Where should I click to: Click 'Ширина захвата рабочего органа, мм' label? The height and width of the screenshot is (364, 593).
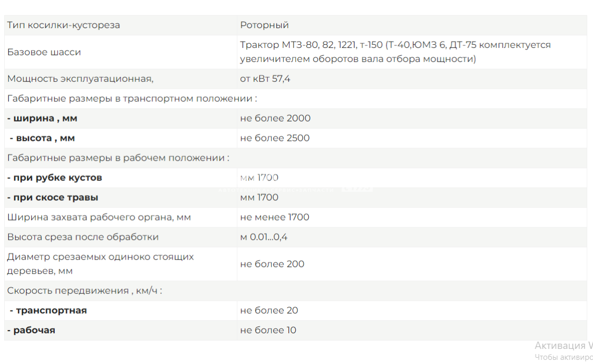coord(99,217)
